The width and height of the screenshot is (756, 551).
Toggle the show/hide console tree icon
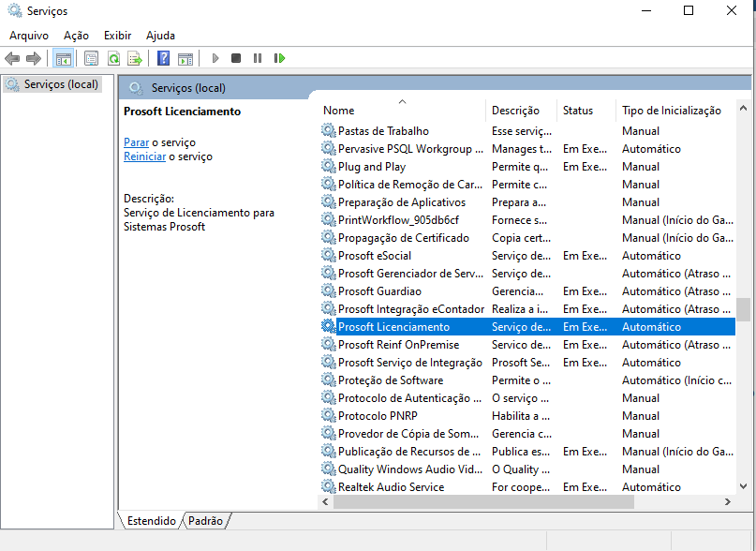[63, 58]
